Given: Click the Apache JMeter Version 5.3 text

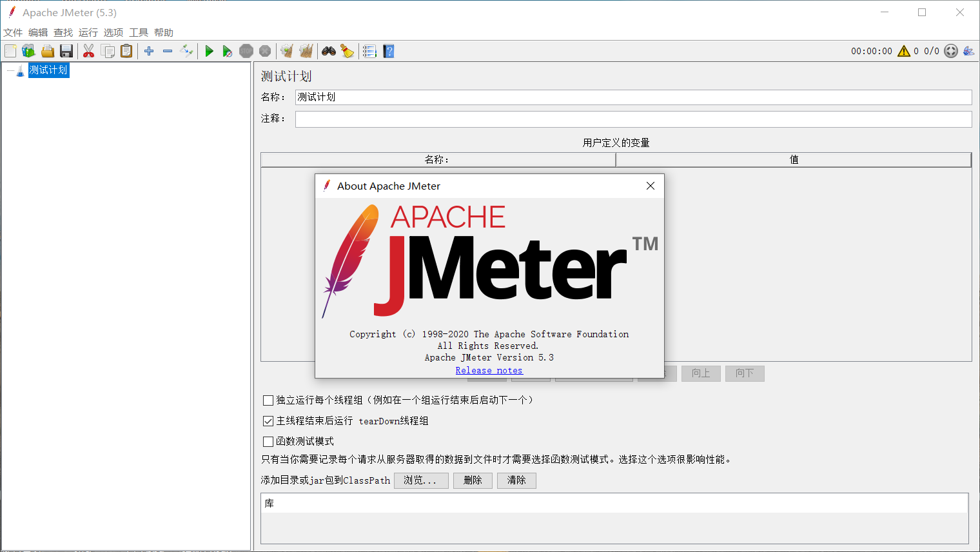Looking at the screenshot, I should pos(489,357).
